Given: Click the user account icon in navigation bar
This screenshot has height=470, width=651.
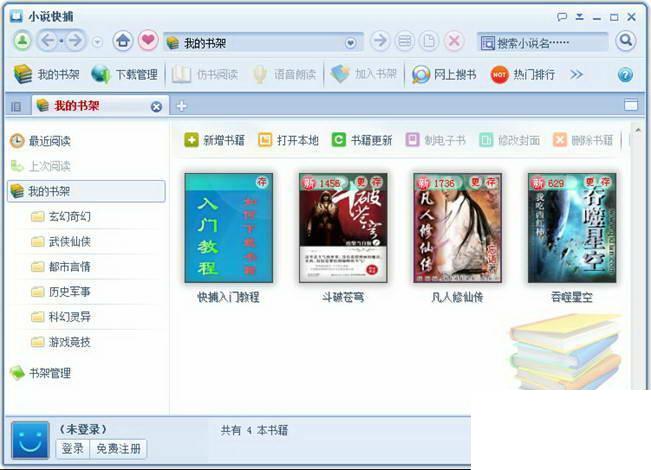Looking at the screenshot, I should 22,41.
